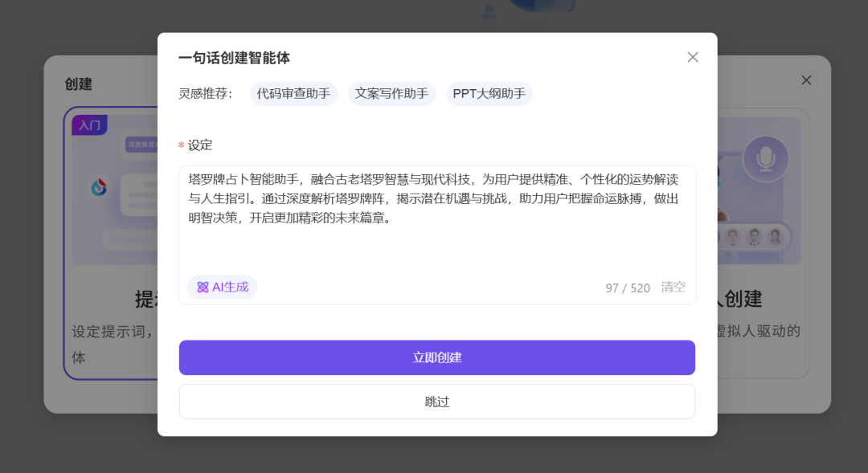Click 清空 to clear the description text
The height and width of the screenshot is (473, 868).
coord(674,287)
